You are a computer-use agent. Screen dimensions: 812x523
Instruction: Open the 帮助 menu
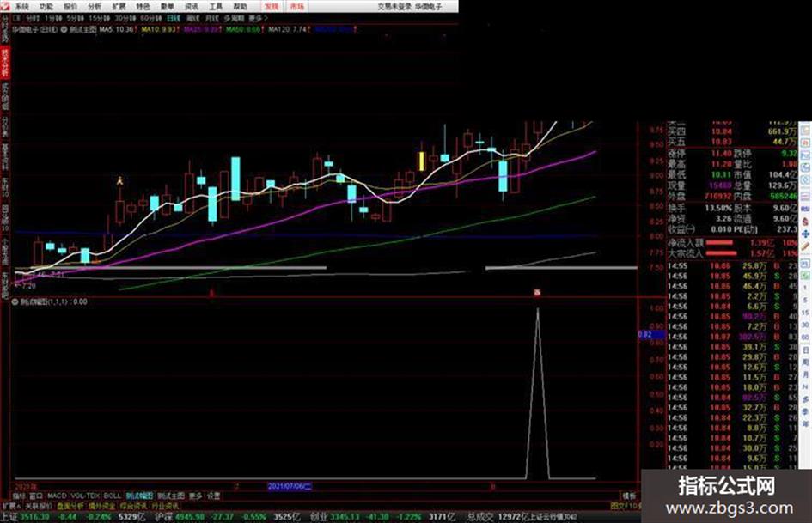[x=240, y=7]
